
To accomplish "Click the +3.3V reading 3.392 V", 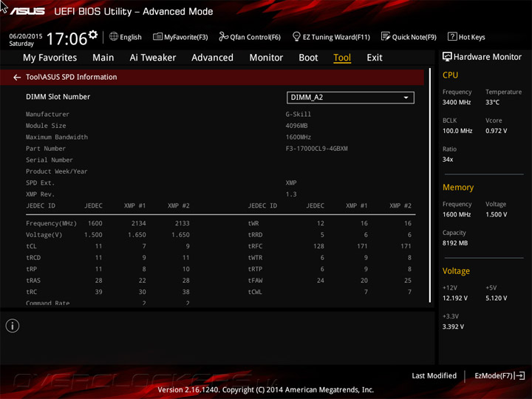I will (x=453, y=327).
